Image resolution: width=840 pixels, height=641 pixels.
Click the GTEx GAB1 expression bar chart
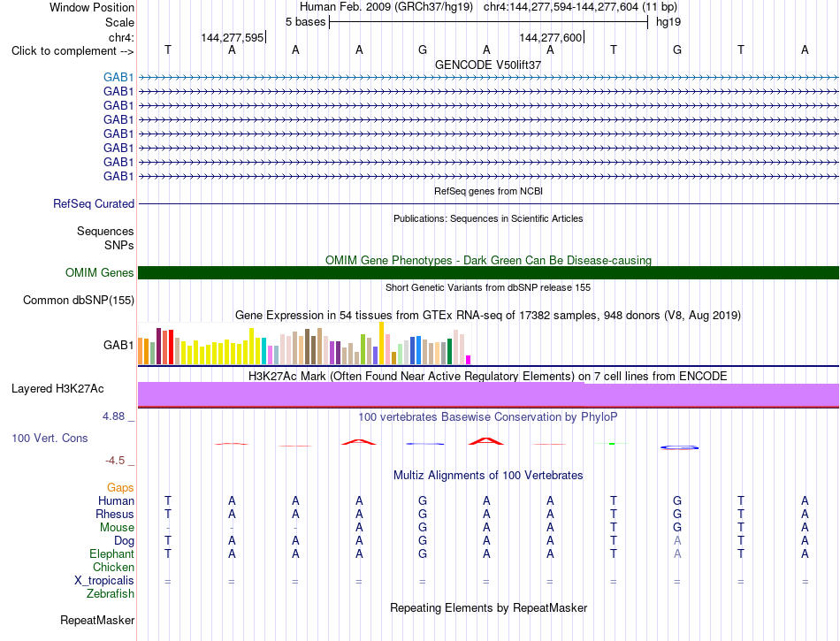pyautogui.click(x=304, y=343)
